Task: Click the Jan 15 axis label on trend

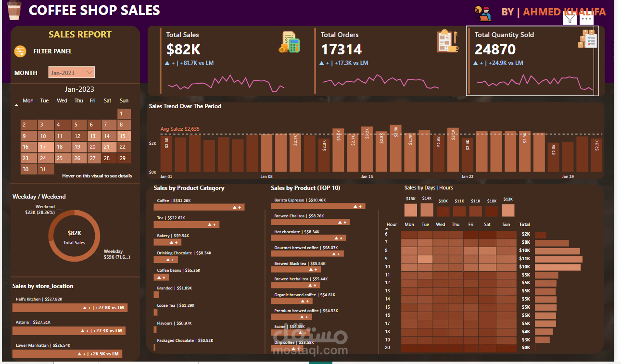Action: tap(367, 176)
